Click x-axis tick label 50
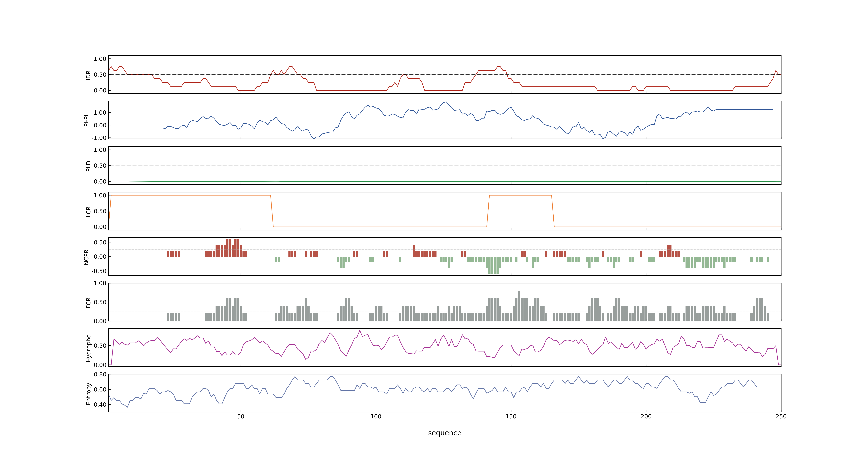The image size is (868, 463). click(241, 416)
